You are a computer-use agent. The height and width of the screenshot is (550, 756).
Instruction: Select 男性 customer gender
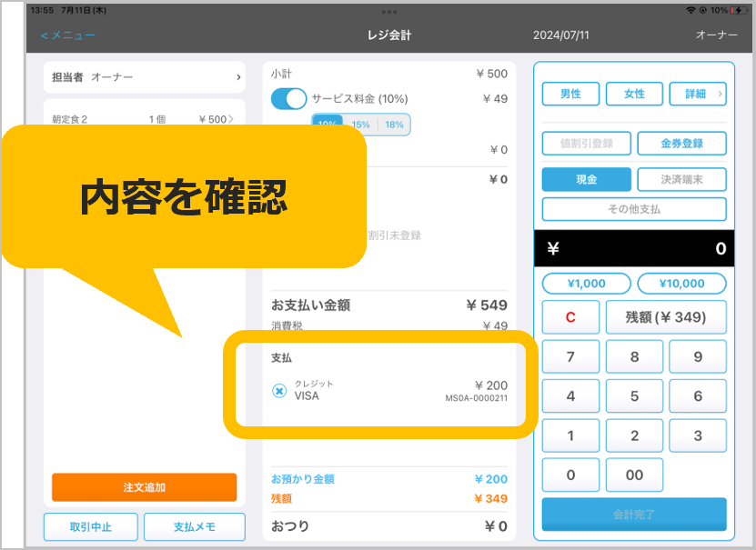pyautogui.click(x=570, y=94)
